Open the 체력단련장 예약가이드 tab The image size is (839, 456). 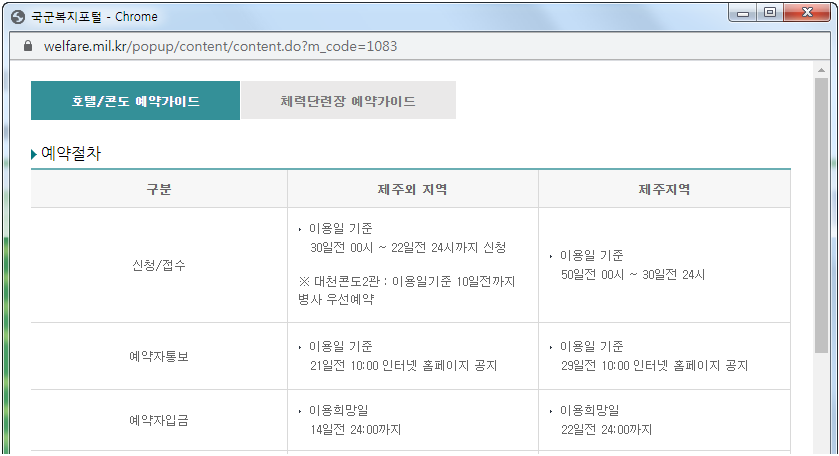coord(348,101)
